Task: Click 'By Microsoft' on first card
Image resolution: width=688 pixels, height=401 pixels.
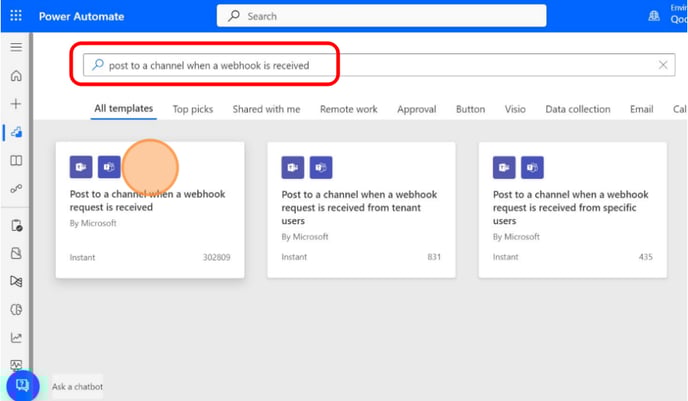Action: coord(93,223)
